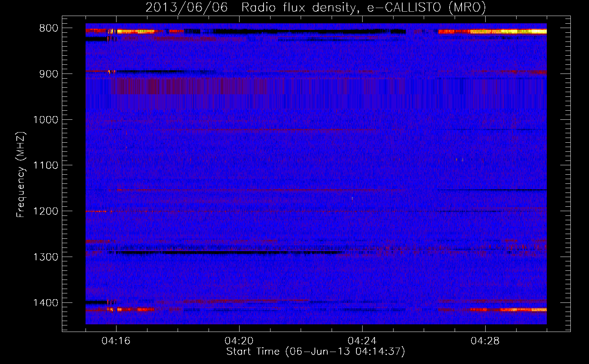
Task: Click the 1000 frequency axis label
Action: [46, 120]
